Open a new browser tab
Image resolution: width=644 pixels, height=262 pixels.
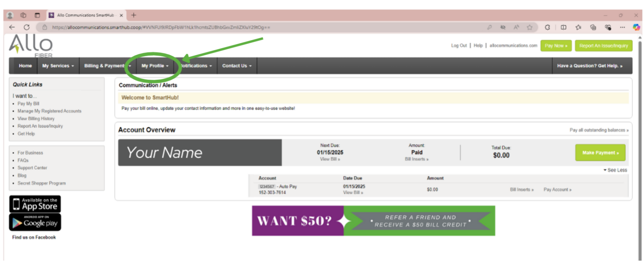pyautogui.click(x=133, y=15)
